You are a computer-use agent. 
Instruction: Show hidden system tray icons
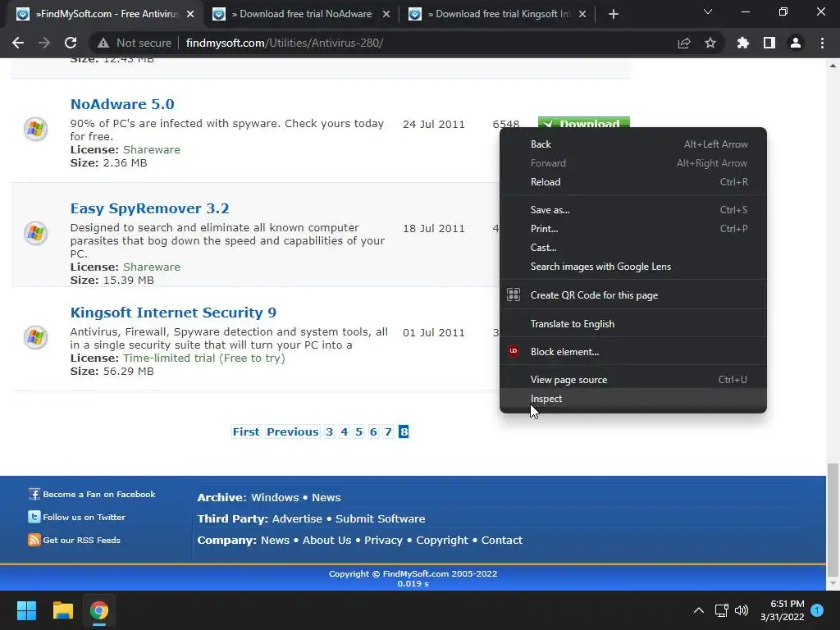tap(699, 610)
